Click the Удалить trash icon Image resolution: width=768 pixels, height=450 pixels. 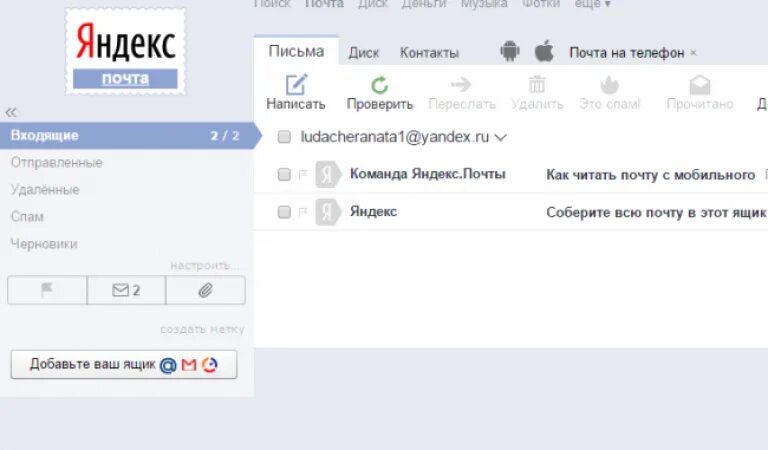coord(537,84)
